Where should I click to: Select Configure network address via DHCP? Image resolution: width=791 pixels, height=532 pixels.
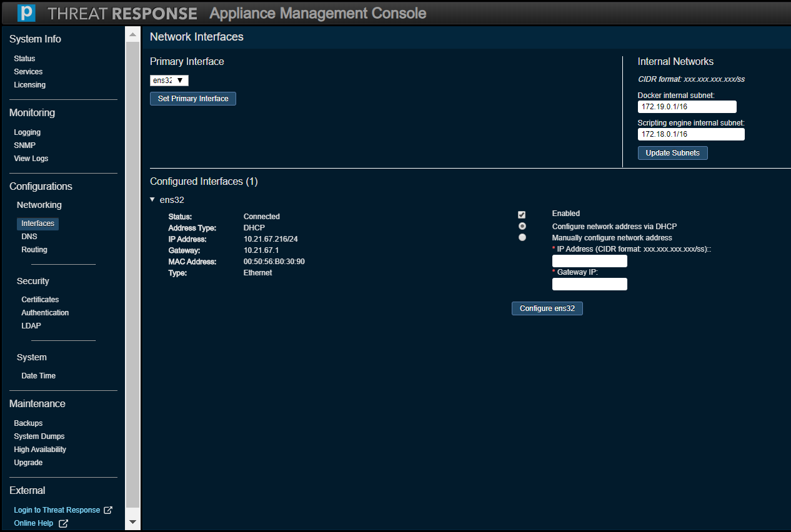pos(522,226)
